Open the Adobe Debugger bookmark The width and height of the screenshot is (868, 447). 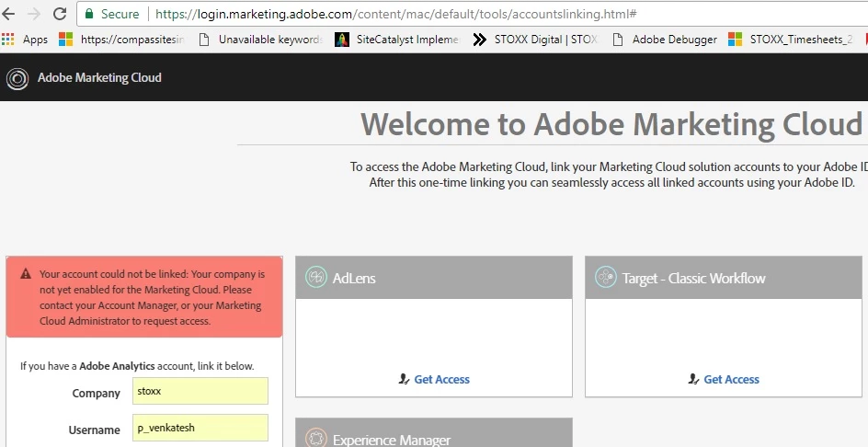665,40
